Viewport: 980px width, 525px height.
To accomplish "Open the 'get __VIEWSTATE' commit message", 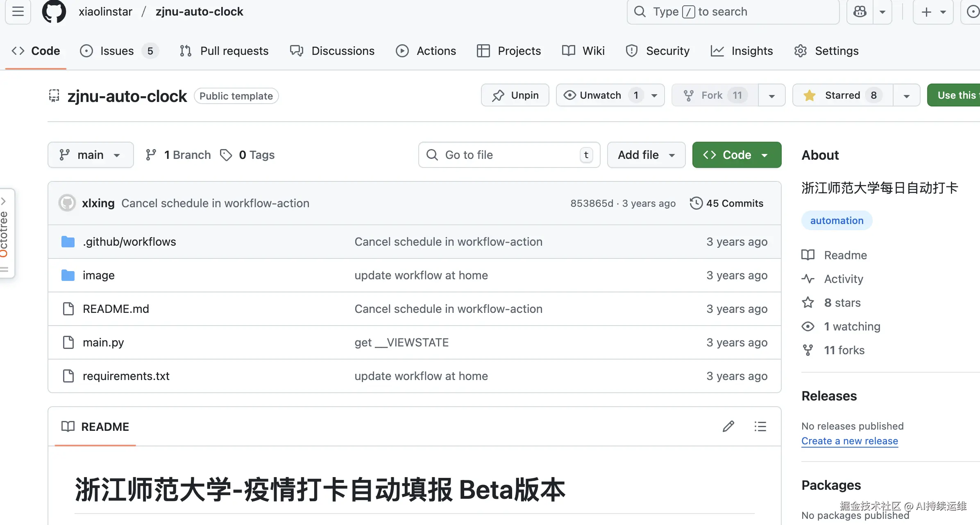I will [402, 342].
